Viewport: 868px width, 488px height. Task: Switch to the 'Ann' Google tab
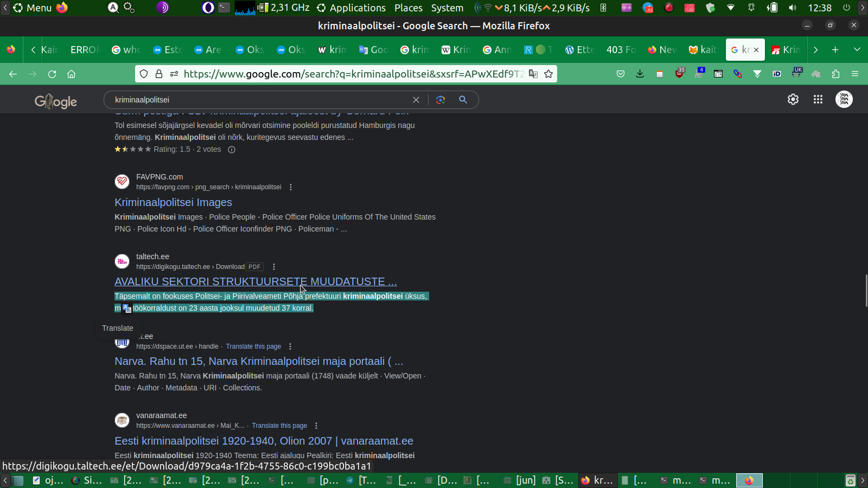coord(497,50)
